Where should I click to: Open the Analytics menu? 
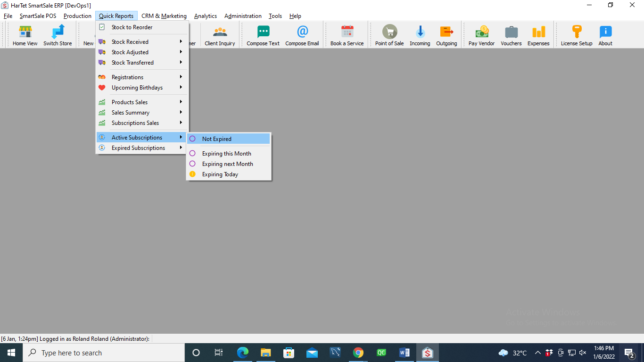point(206,16)
